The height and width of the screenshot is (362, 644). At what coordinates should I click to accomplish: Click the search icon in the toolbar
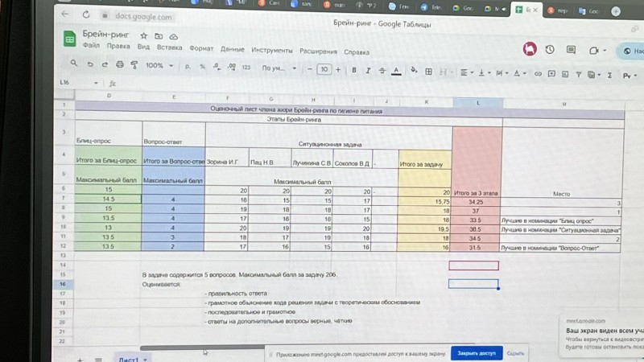point(74,64)
